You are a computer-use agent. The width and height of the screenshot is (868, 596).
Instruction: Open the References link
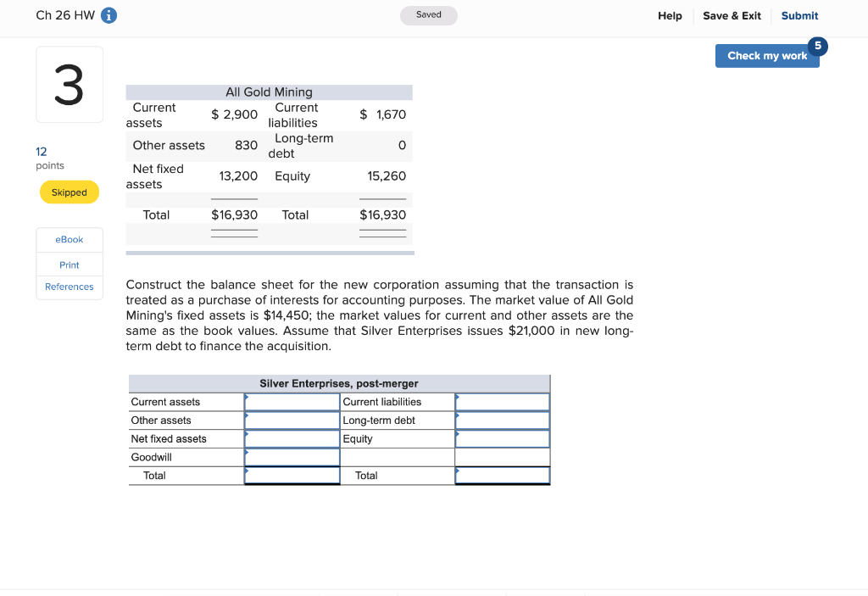[69, 287]
